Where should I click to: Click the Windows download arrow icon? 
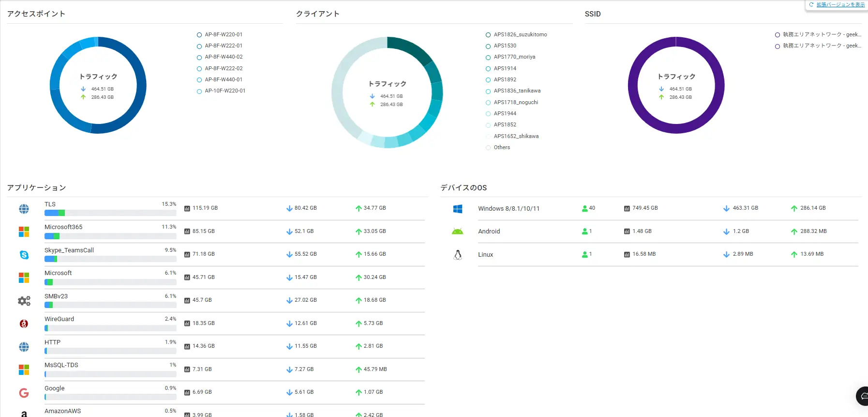point(726,208)
